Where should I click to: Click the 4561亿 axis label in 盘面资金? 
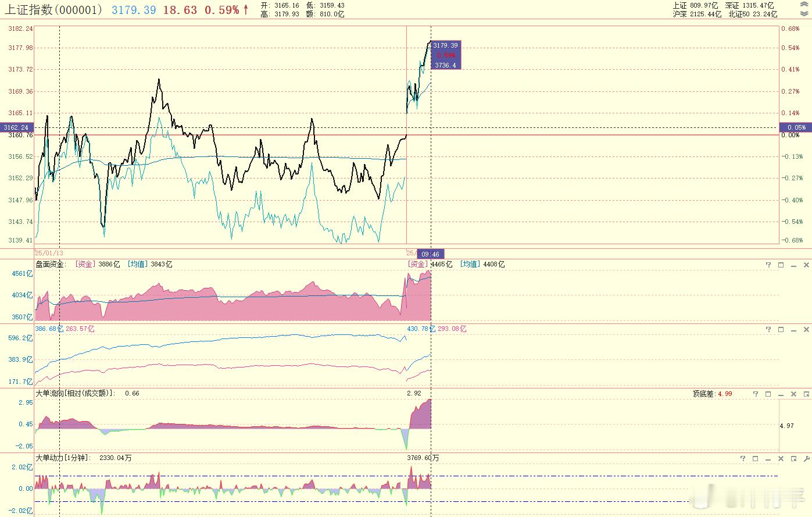tap(22, 273)
